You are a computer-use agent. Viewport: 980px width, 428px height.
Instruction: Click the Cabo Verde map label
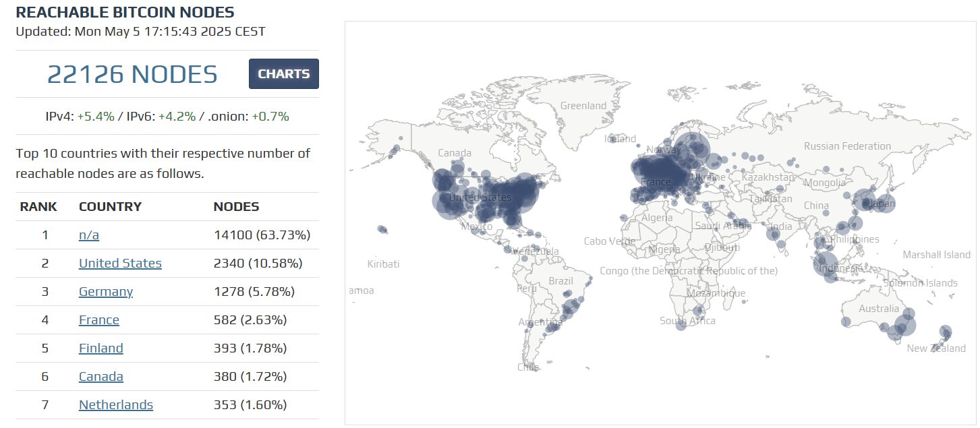click(x=610, y=241)
